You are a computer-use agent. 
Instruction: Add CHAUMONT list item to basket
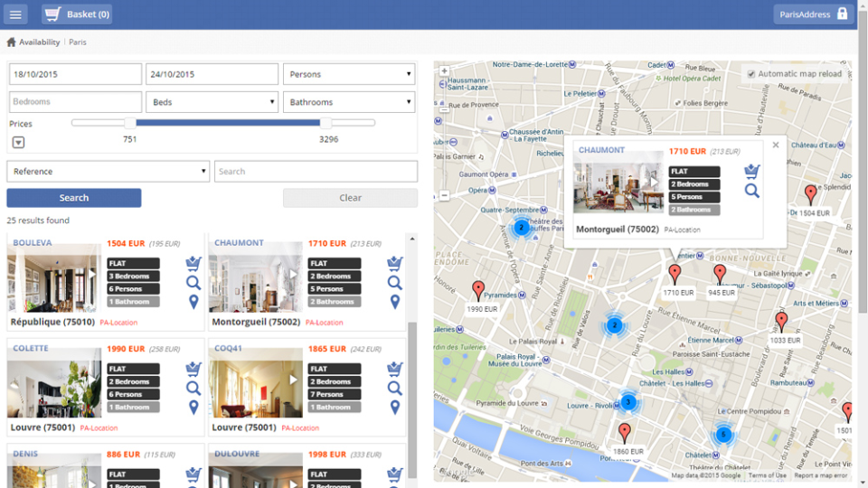[x=395, y=262]
